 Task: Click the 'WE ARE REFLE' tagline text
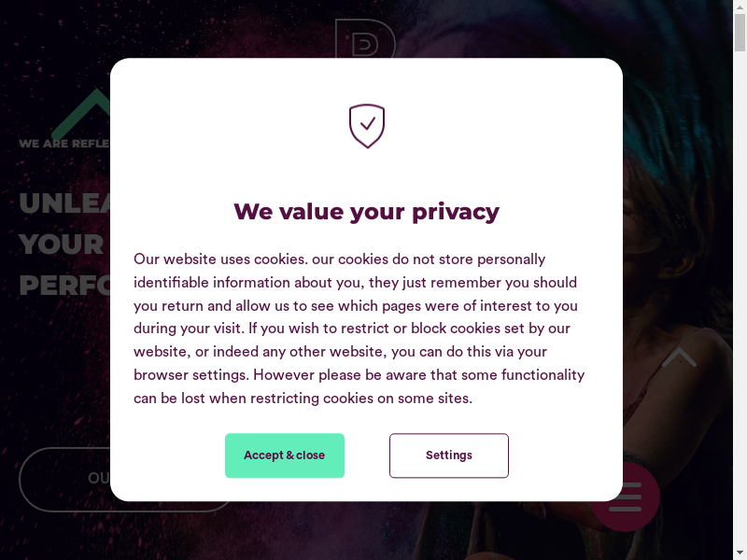click(x=63, y=144)
